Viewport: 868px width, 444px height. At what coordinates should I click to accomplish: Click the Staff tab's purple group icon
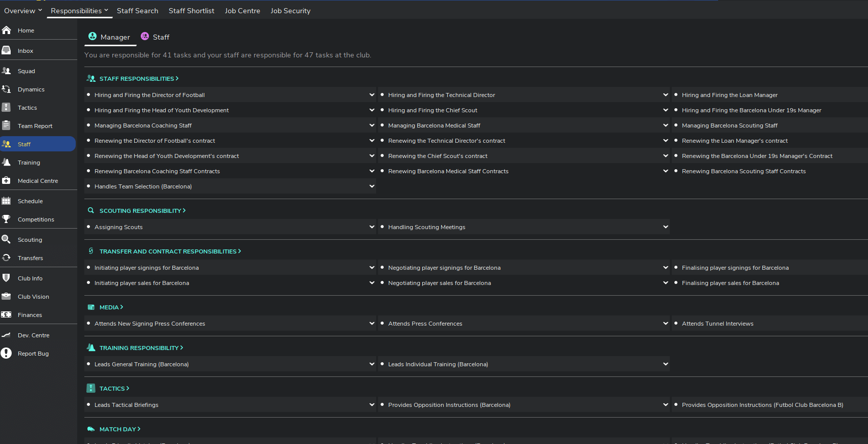[145, 36]
